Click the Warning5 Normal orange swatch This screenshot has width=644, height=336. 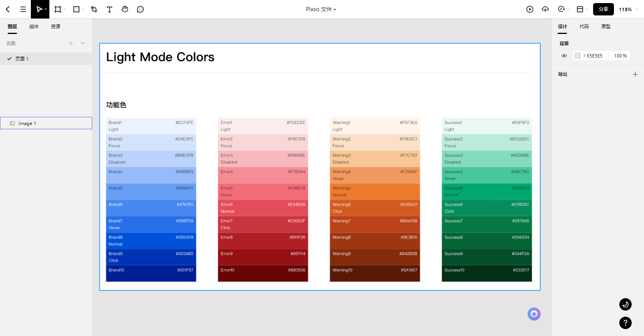[375, 192]
